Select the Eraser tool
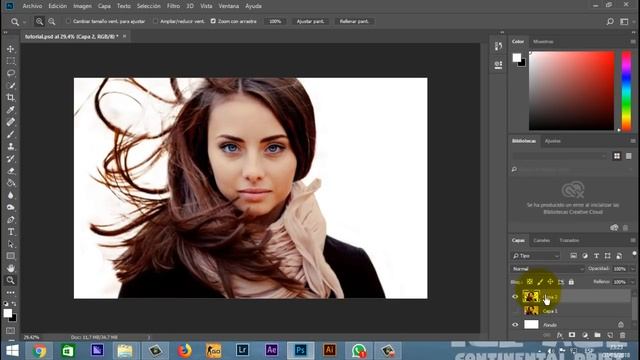 [11, 171]
